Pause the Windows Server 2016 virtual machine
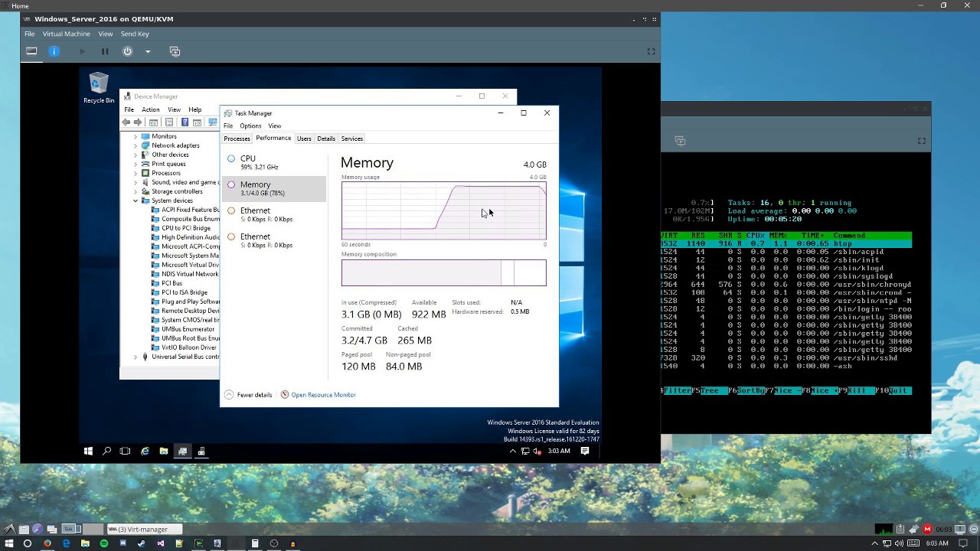Viewport: 980px width, 551px height. point(105,51)
